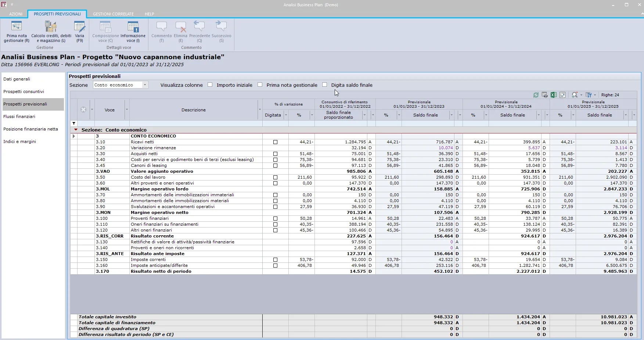This screenshot has height=340, width=644.
Task: Enable the Importo iniziale column checkbox
Action: click(210, 85)
